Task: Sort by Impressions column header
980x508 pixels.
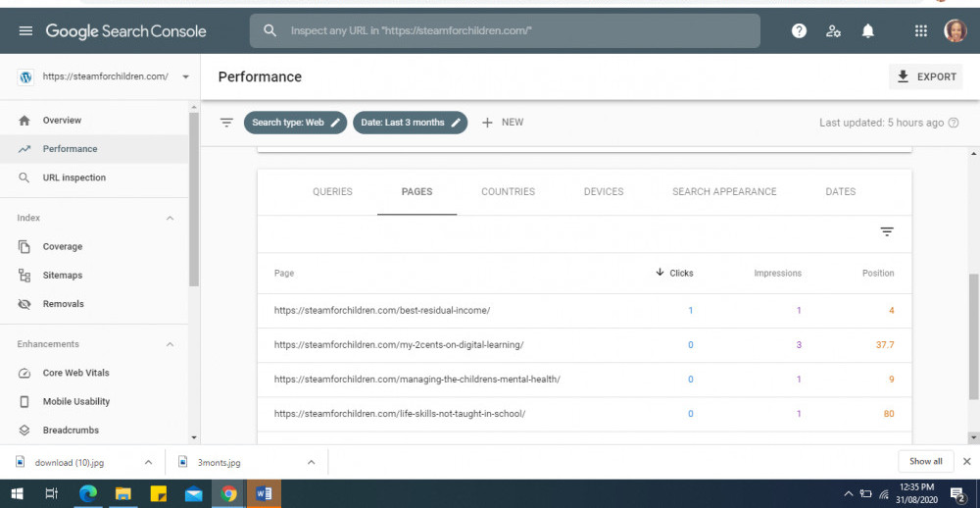Action: pyautogui.click(x=777, y=273)
